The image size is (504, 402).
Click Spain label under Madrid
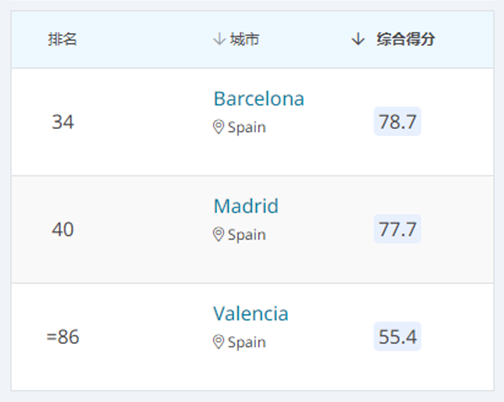click(247, 235)
